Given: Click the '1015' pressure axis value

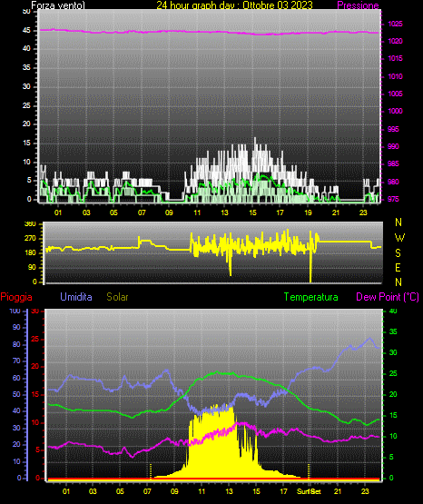Looking at the screenshot, I should (395, 58).
